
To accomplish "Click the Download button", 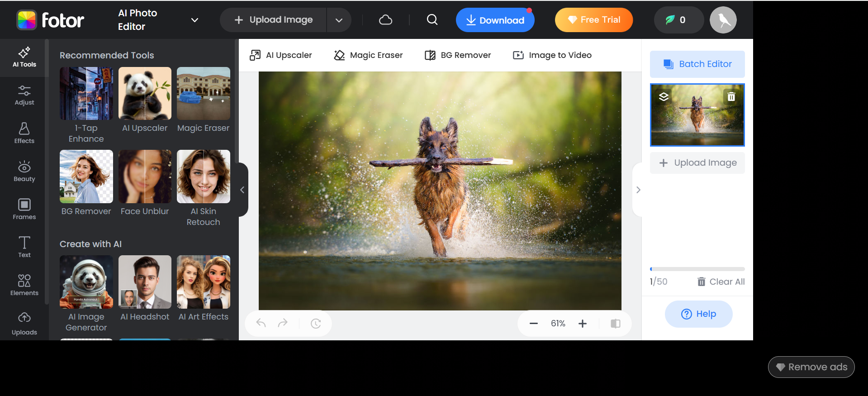I will (x=495, y=20).
